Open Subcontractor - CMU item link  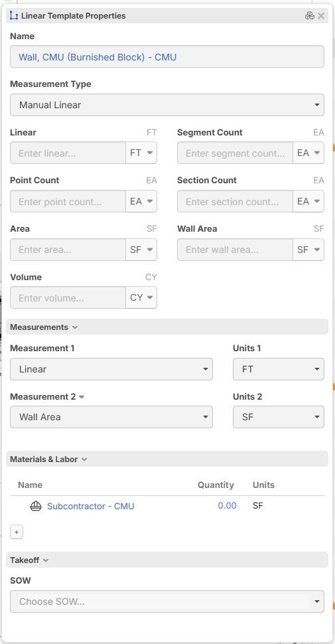pos(91,506)
